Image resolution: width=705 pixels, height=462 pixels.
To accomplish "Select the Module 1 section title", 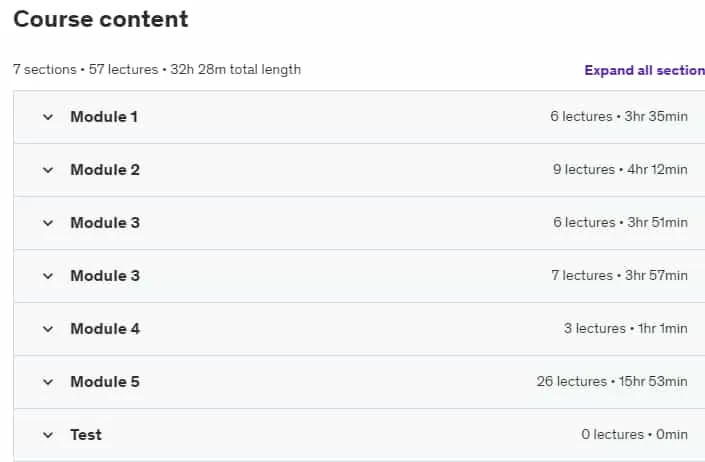I will (104, 117).
